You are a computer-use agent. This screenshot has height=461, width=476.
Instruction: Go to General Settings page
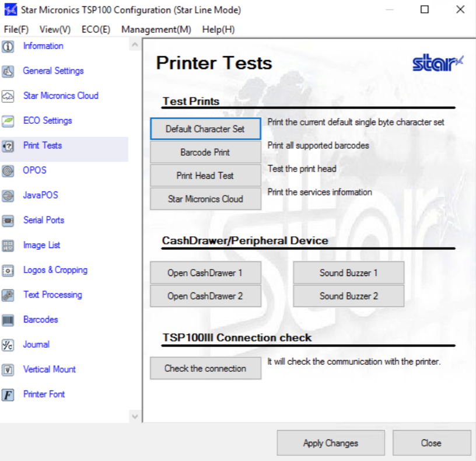[54, 71]
